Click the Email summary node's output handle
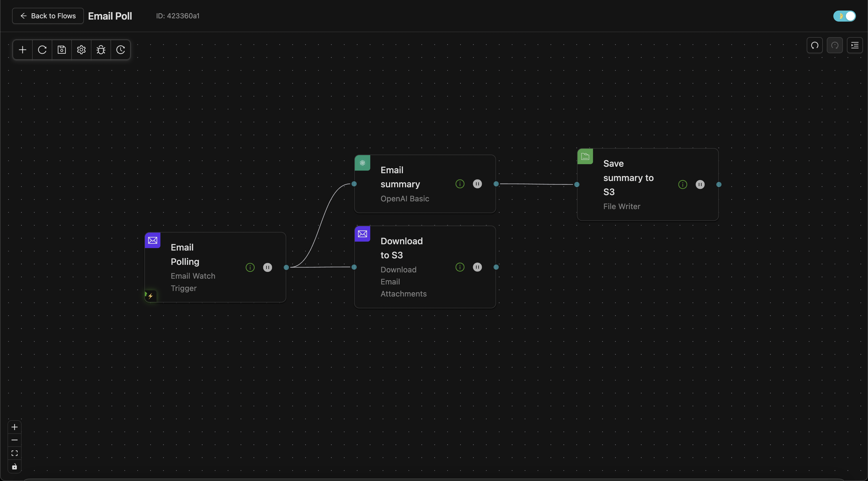The height and width of the screenshot is (481, 868). point(496,184)
